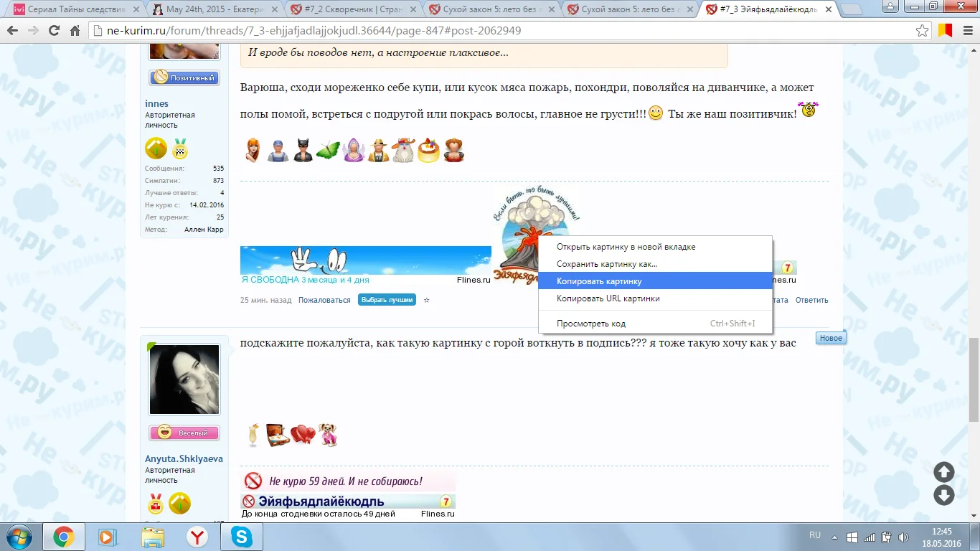Click the dog in pink award icon
This screenshot has width=980, height=551.
328,435
